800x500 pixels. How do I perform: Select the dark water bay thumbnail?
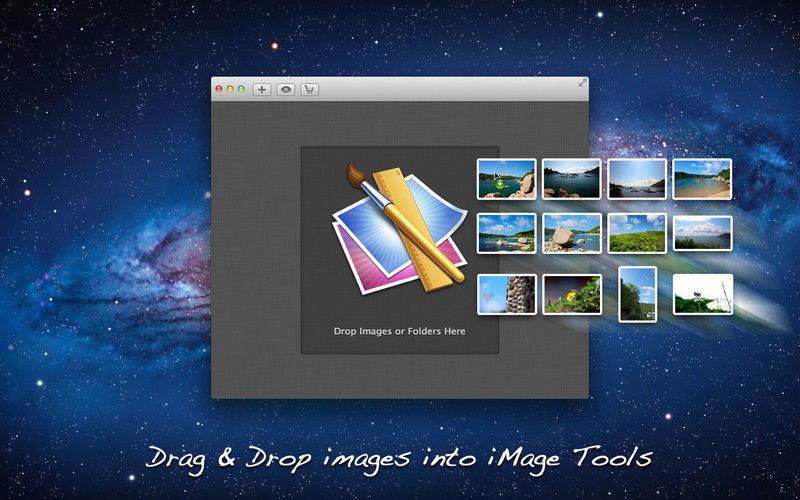click(571, 179)
